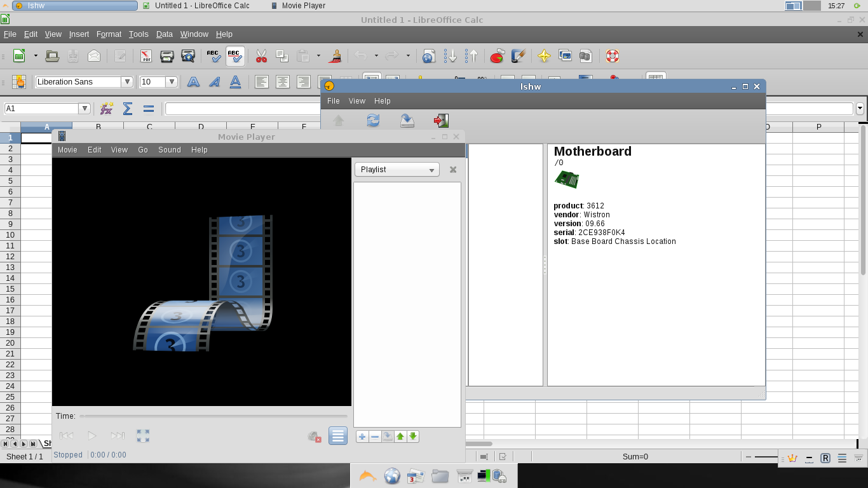Switch to Movie Player in the taskbar

[x=304, y=6]
